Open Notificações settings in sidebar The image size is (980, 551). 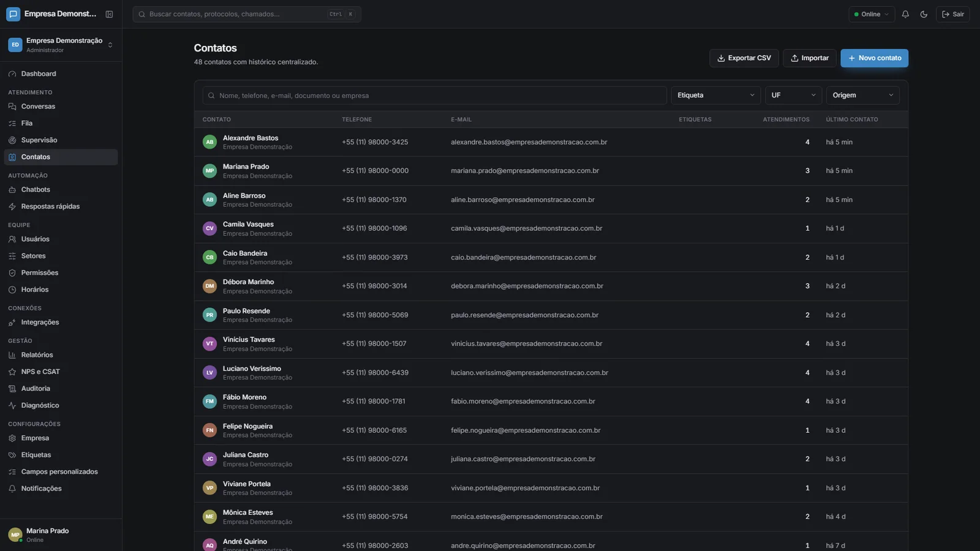click(x=61, y=489)
